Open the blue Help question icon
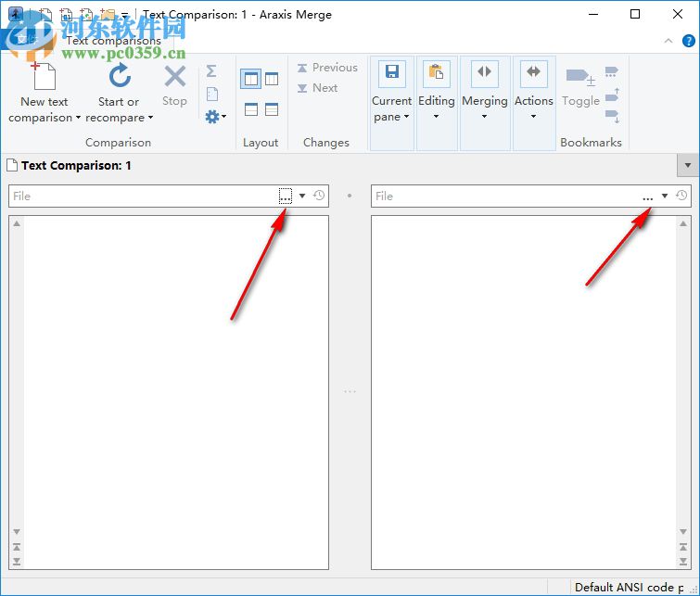 tap(688, 41)
